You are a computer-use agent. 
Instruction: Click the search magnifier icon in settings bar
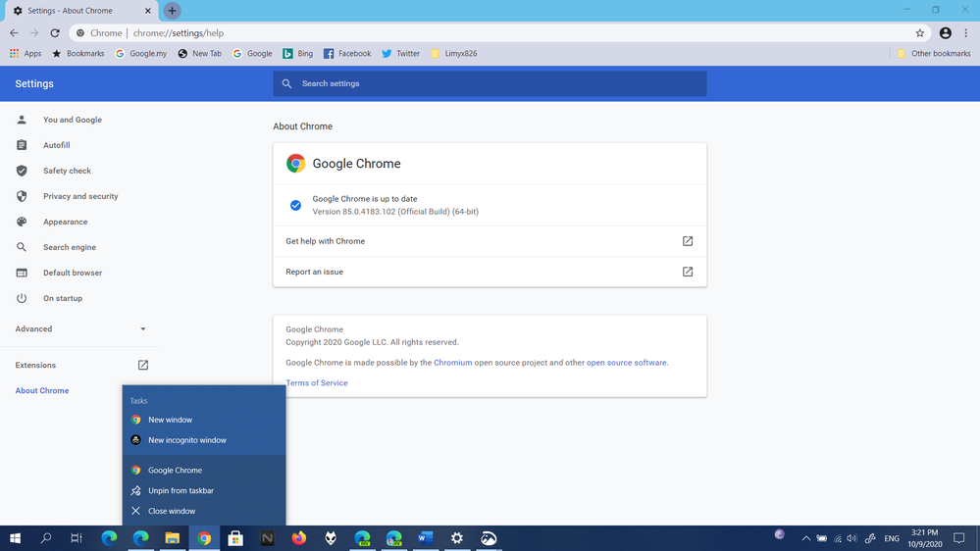286,83
